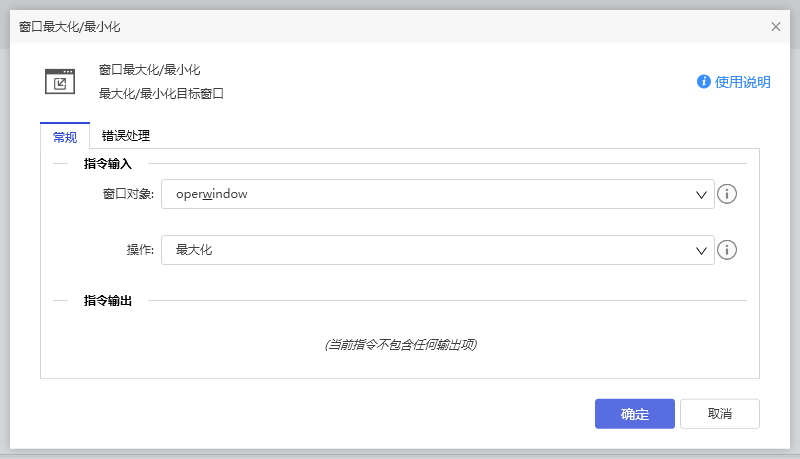Switch to the 常规 tab

point(65,137)
